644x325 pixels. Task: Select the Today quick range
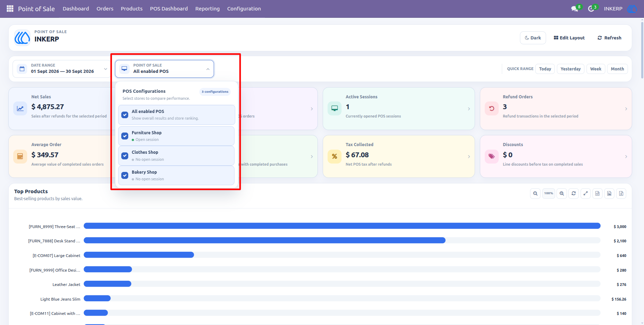[545, 69]
